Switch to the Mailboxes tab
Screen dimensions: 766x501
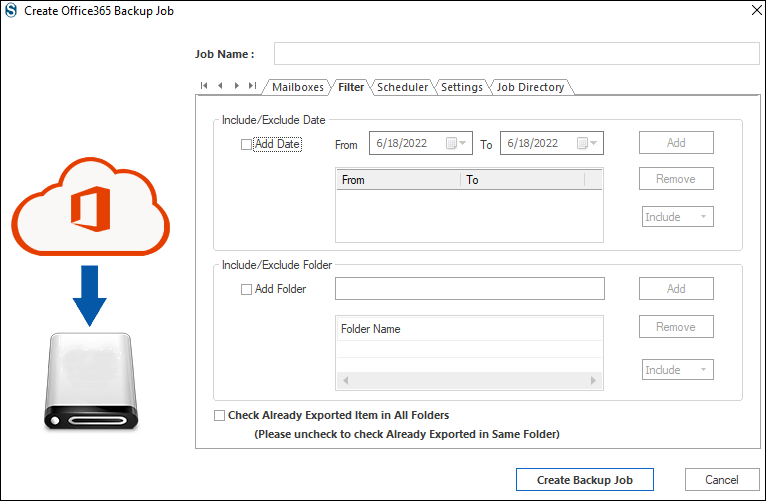click(x=298, y=87)
